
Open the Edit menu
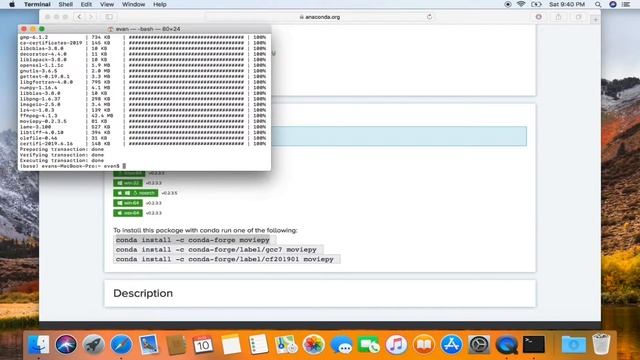86,4
